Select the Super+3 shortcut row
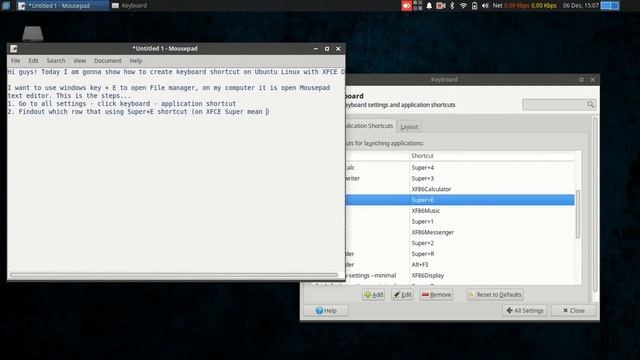This screenshot has width=640, height=360. click(460, 178)
